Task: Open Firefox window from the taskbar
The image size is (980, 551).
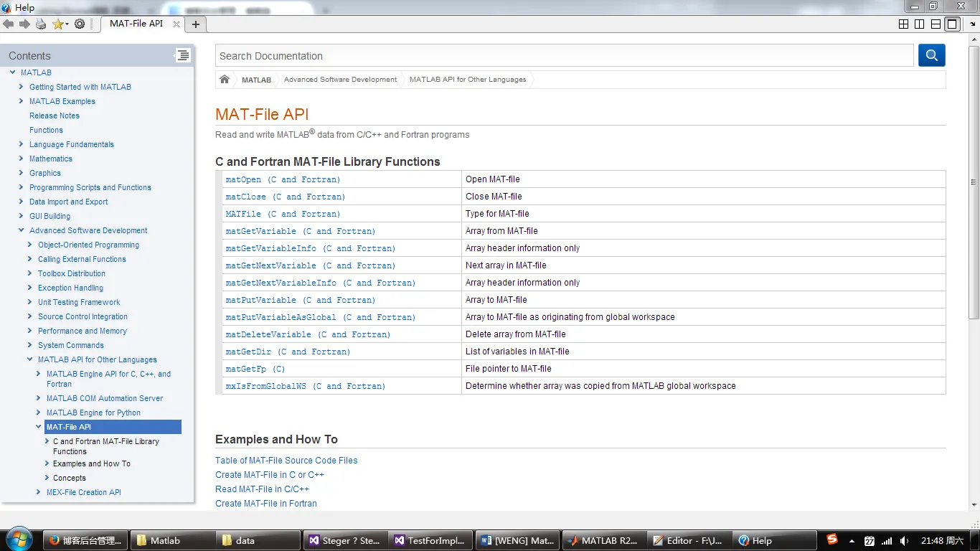Action: 86,540
